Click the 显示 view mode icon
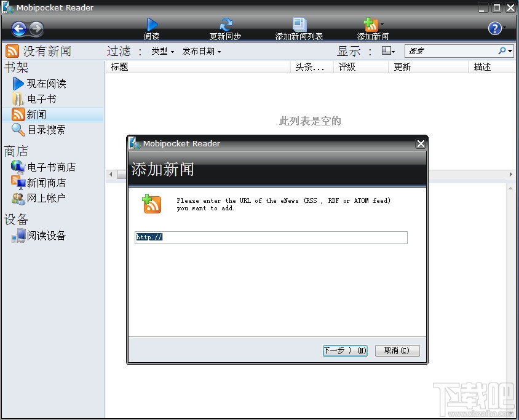519x420 pixels. tap(387, 51)
